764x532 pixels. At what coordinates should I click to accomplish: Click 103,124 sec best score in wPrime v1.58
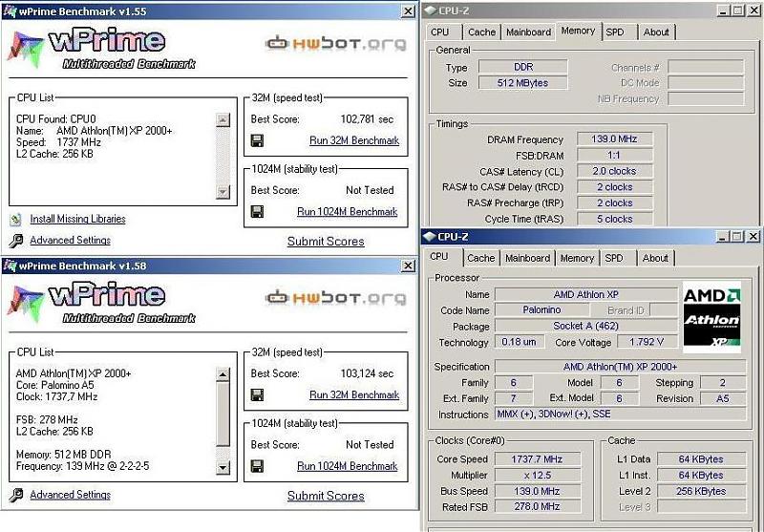point(367,373)
